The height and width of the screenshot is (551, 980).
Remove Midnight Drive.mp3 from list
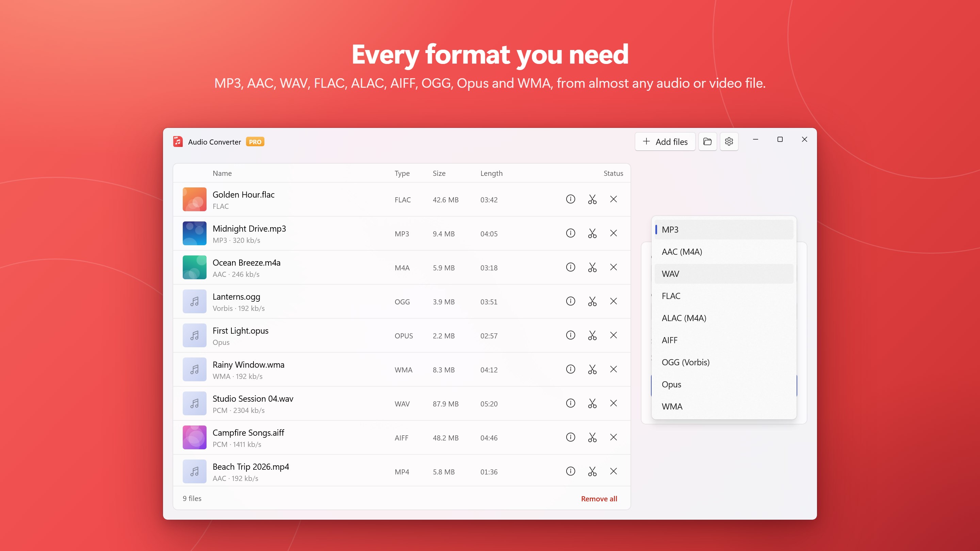coord(613,233)
